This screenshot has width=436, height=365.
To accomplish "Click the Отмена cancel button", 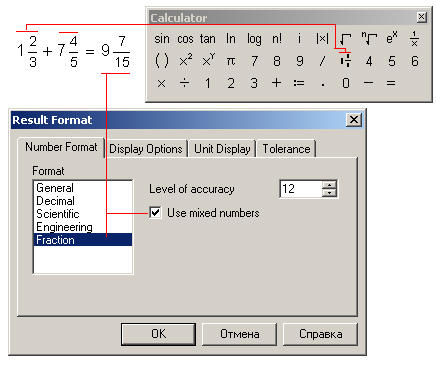I will [239, 334].
